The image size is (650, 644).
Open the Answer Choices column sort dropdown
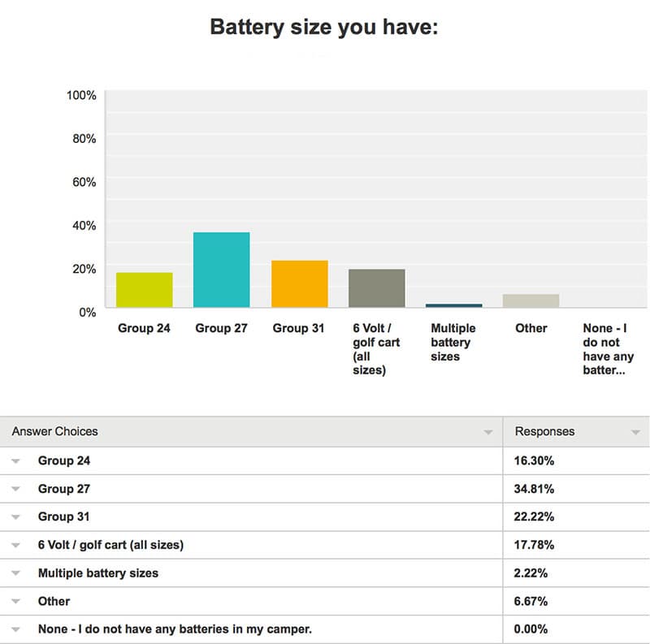coord(488,432)
